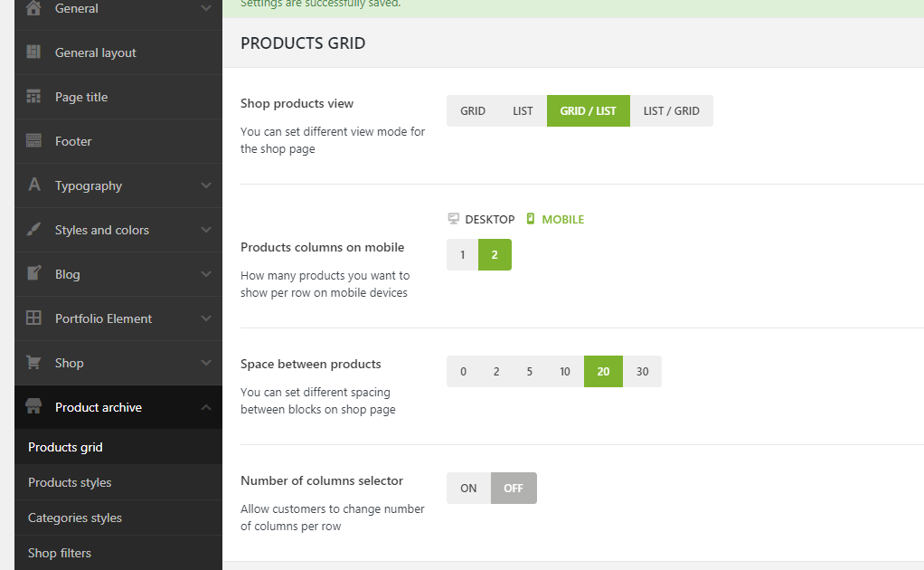Expand the Styles and colors chevron

pyautogui.click(x=206, y=230)
